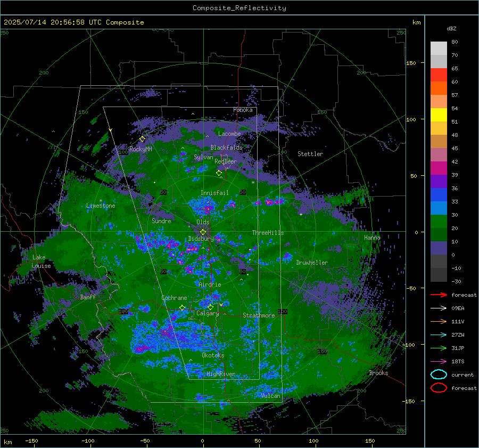Click the Innisfail label
Image resolution: width=479 pixels, height=448 pixels.
tap(214, 193)
